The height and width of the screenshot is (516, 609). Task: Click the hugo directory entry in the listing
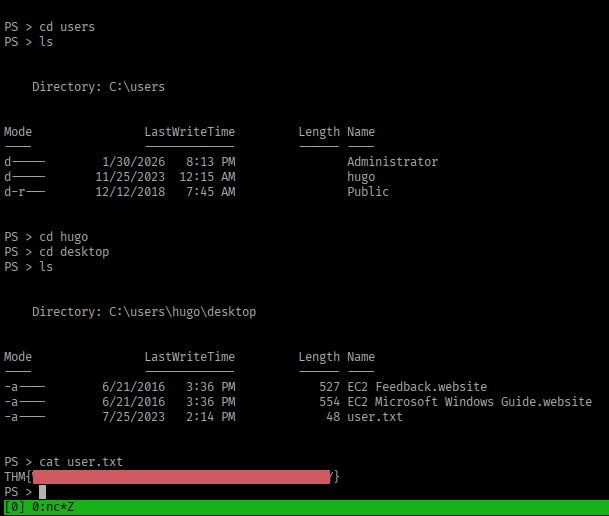tap(361, 177)
